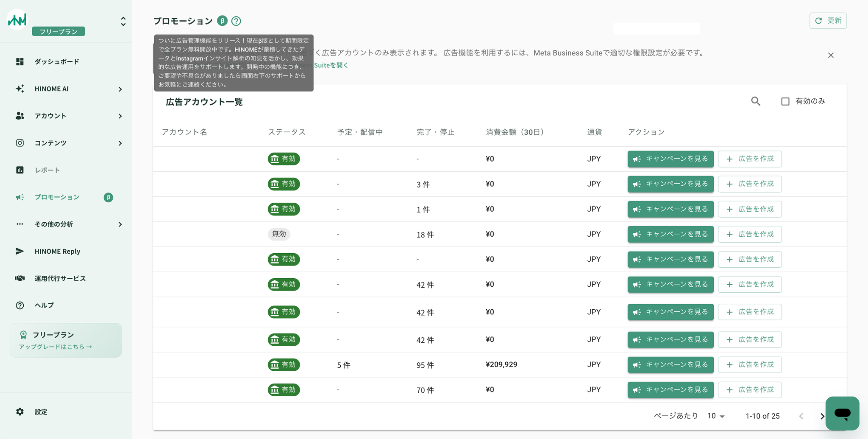
Task: Open the chat support widget
Action: [x=842, y=413]
